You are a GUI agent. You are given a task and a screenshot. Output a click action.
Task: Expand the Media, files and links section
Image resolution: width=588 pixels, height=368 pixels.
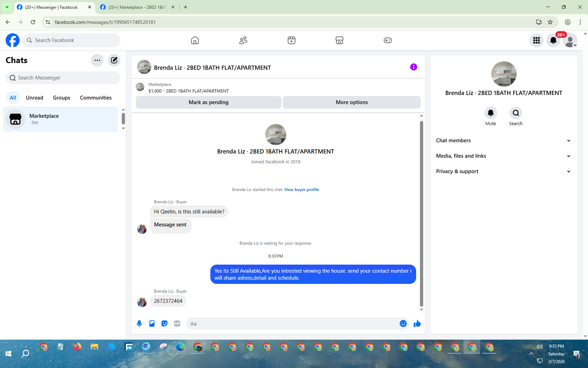point(504,156)
